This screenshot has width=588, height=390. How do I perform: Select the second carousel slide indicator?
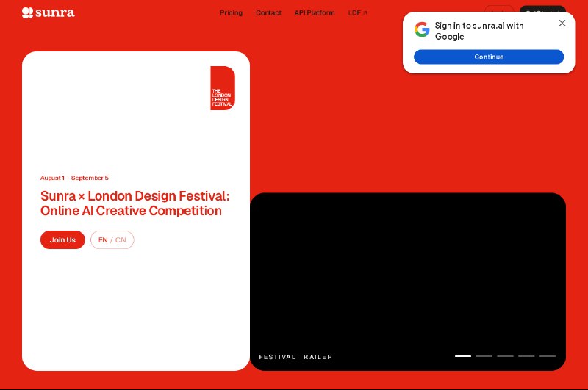484,356
